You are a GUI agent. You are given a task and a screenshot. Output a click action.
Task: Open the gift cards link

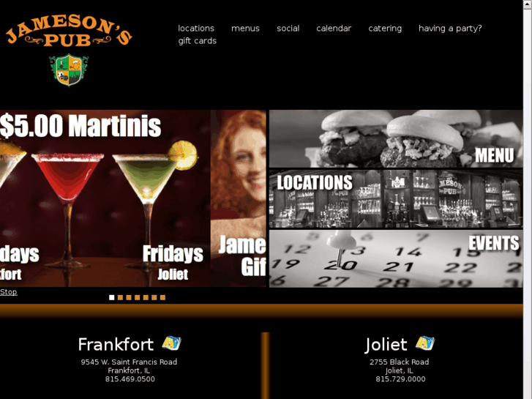click(x=197, y=41)
